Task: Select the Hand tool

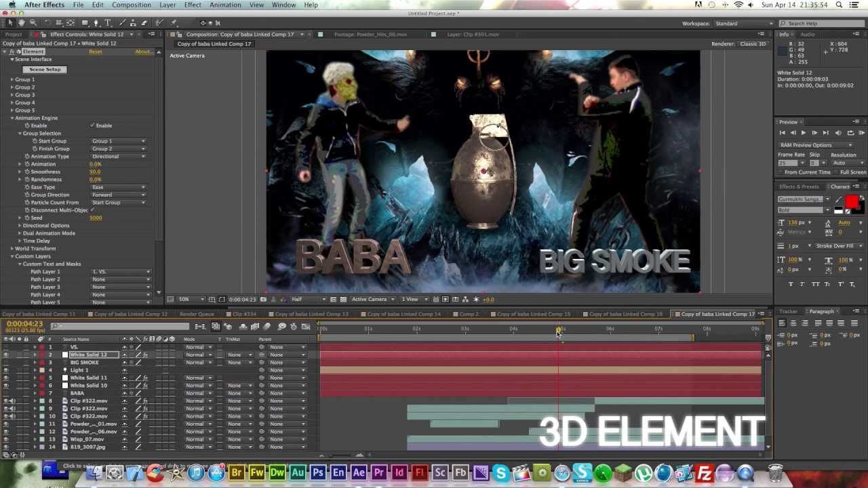Action: tap(21, 23)
